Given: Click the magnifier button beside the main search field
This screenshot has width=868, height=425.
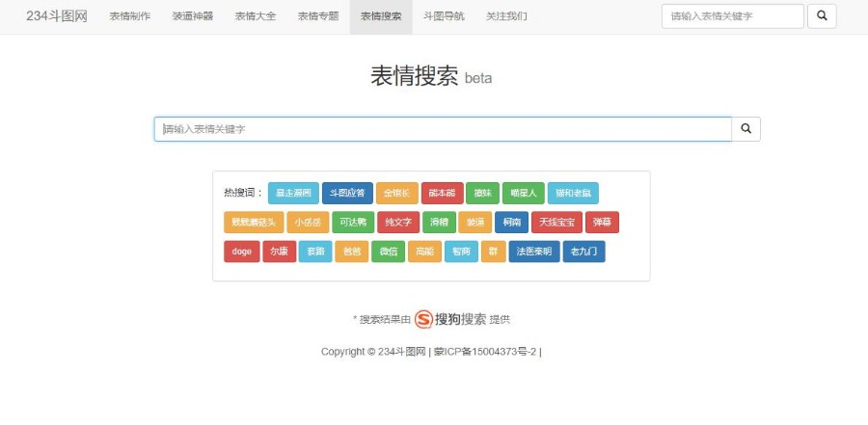Looking at the screenshot, I should click(746, 129).
